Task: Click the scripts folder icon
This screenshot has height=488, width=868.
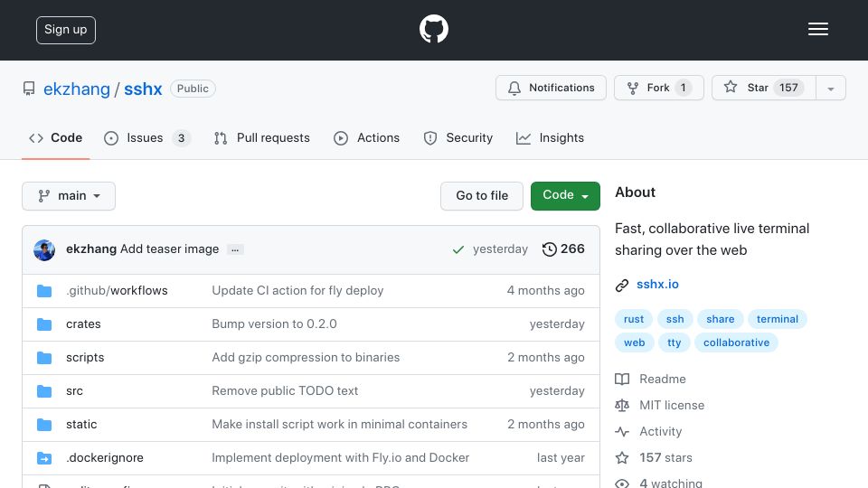Action: [44, 358]
